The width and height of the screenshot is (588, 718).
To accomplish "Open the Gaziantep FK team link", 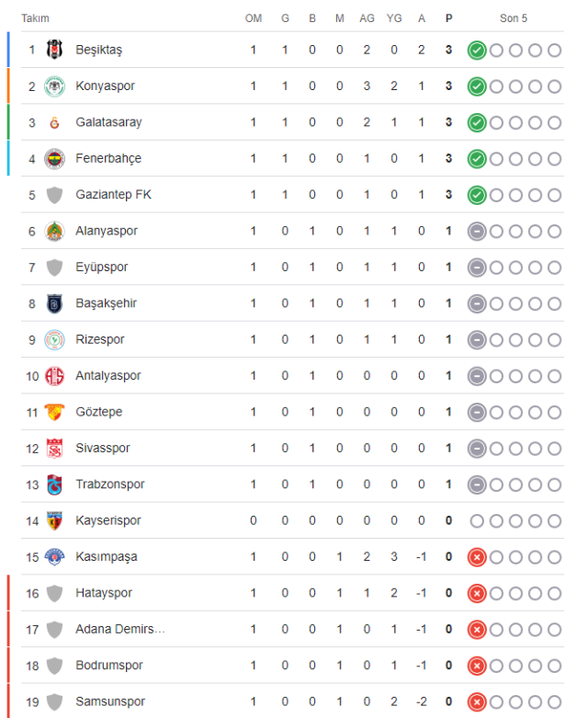I will point(114,195).
